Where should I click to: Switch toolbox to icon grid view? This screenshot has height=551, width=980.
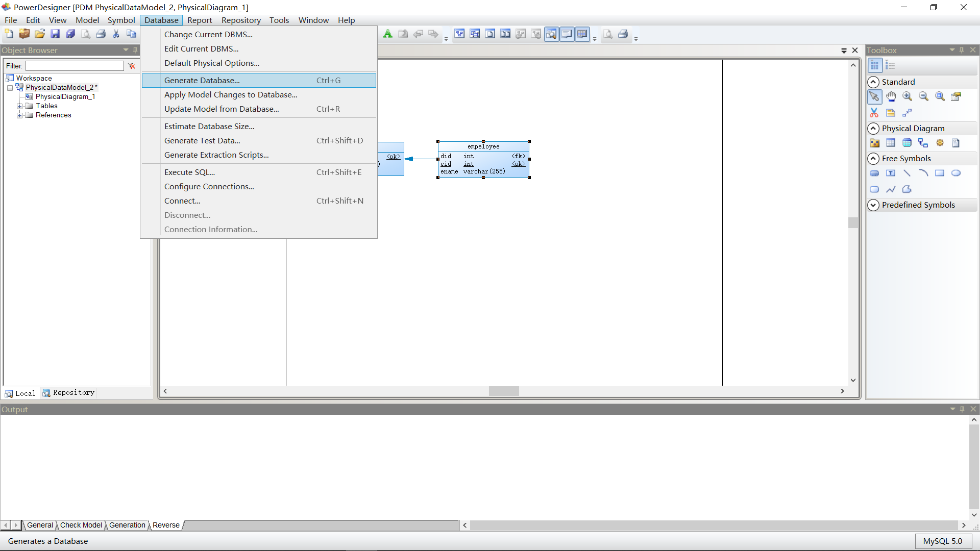point(874,65)
